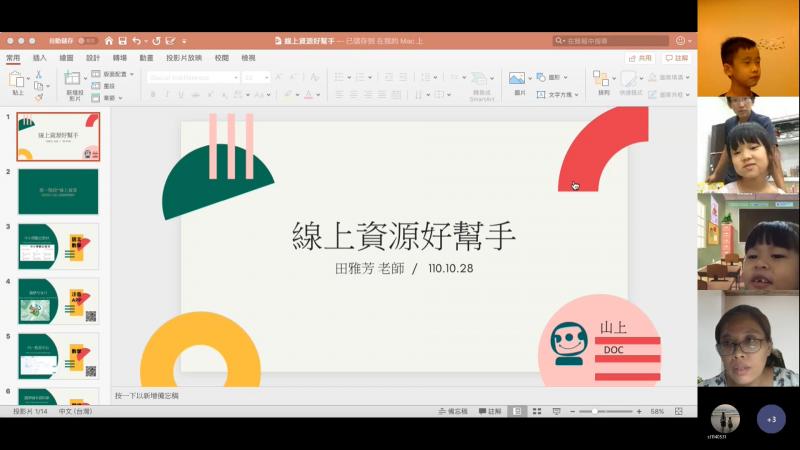This screenshot has height=450, width=800.
Task: Fit slide to window icon
Action: pos(679,411)
